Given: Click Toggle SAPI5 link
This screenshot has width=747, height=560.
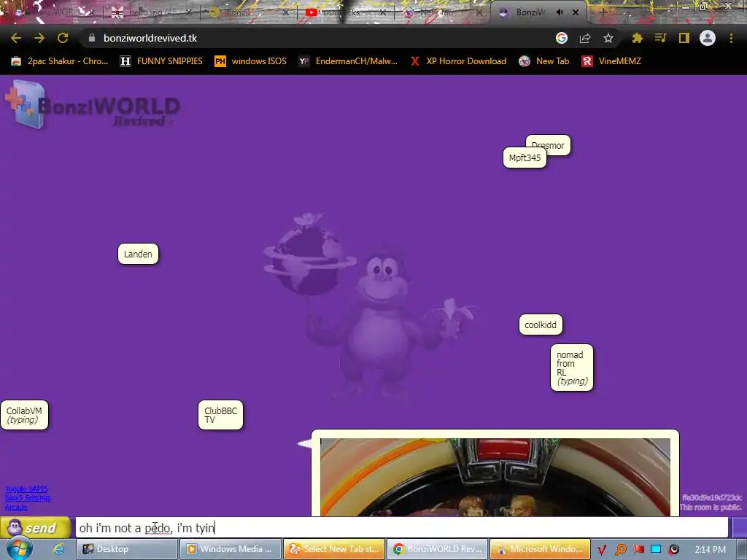Looking at the screenshot, I should click(27, 489).
